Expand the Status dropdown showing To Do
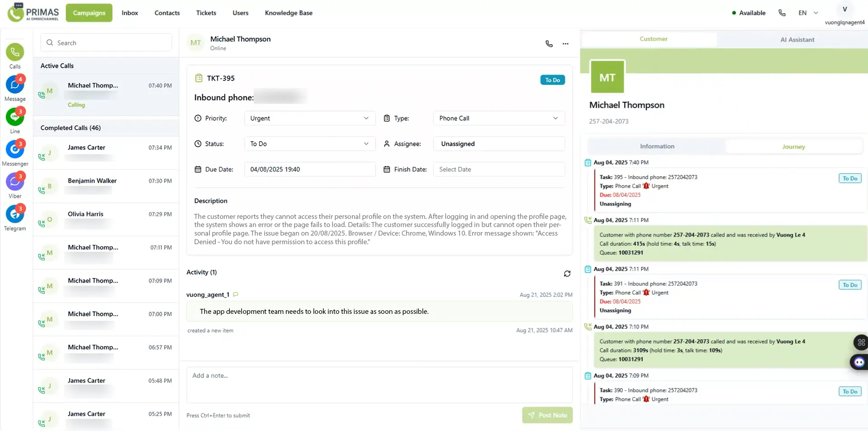The height and width of the screenshot is (431, 868). (309, 144)
